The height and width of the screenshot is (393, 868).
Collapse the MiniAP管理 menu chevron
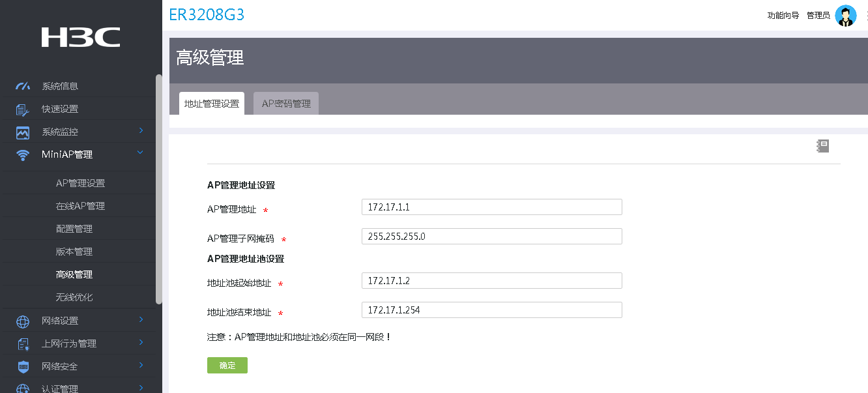[141, 153]
